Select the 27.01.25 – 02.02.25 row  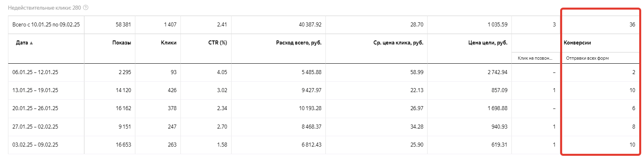(x=324, y=127)
